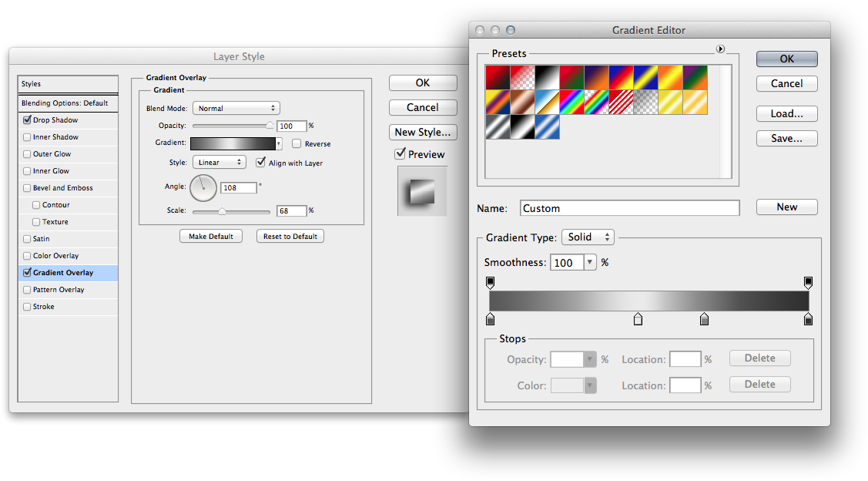Screen dimensions: 868x481
Task: Open the Smoothness value dropdown arrow
Action: (589, 262)
